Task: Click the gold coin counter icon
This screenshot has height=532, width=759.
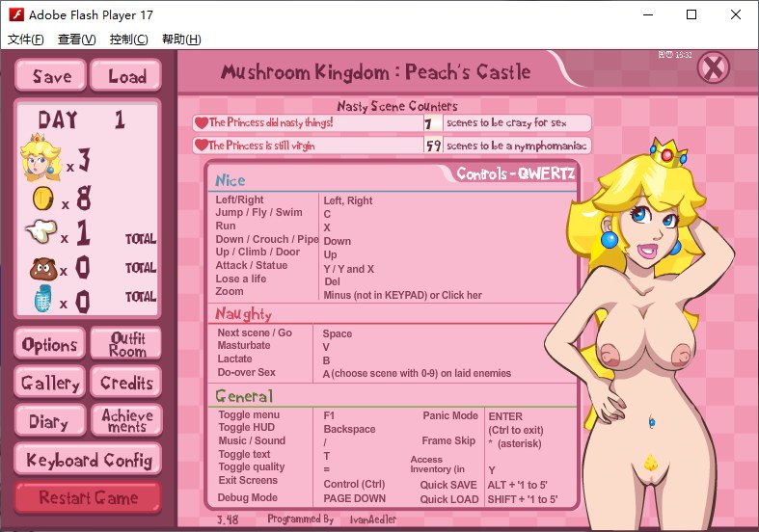Action: click(42, 199)
